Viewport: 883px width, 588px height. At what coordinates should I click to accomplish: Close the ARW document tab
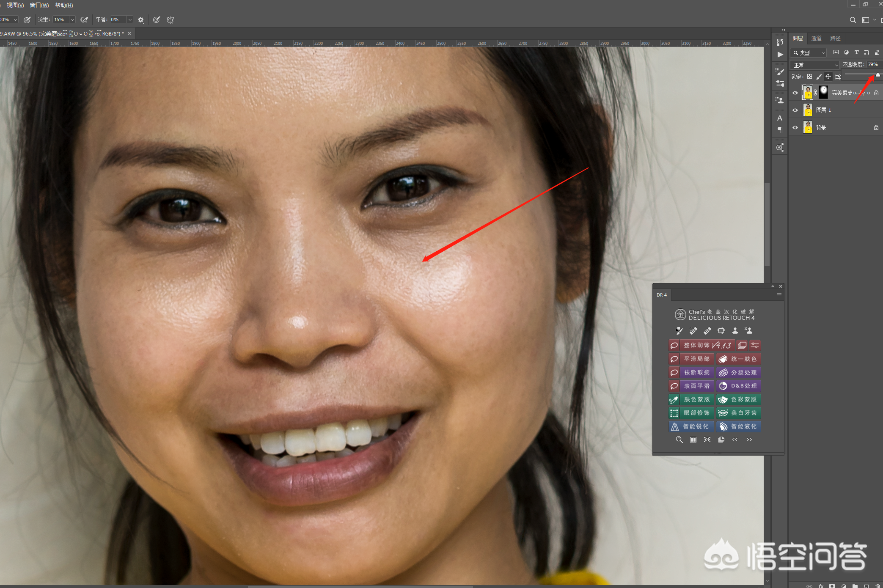pos(129,33)
